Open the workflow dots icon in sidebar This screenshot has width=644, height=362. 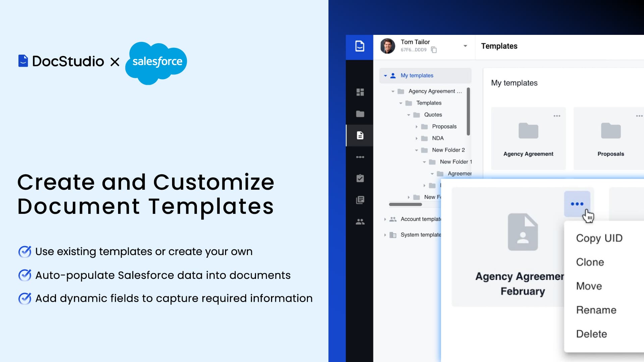point(360,157)
